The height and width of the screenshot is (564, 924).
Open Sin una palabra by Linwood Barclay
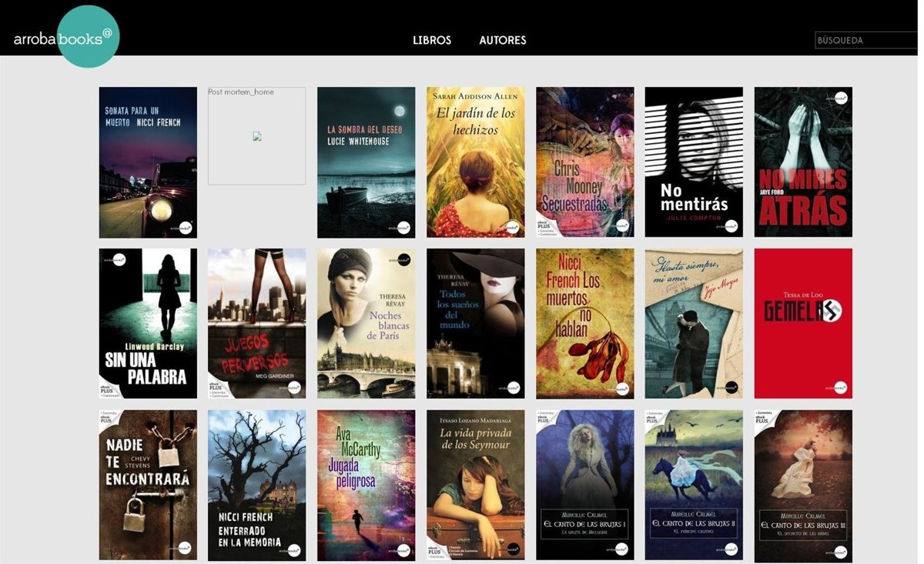148,323
